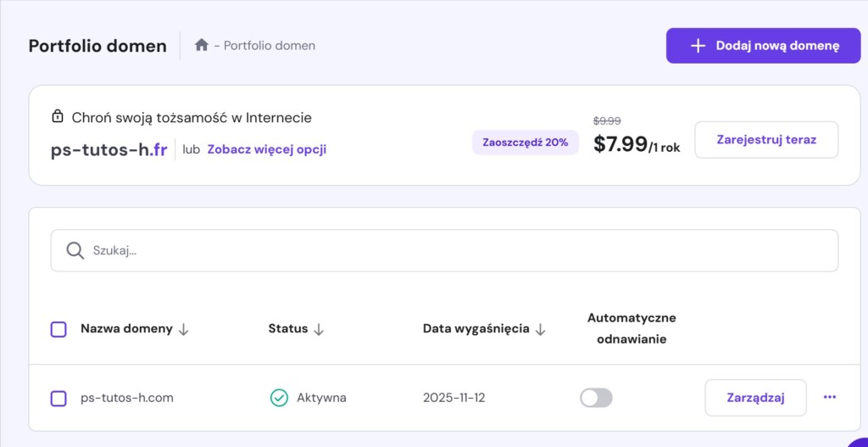868x447 pixels.
Task: Check the ps-tutos-h.com row checkbox
Action: coord(58,399)
